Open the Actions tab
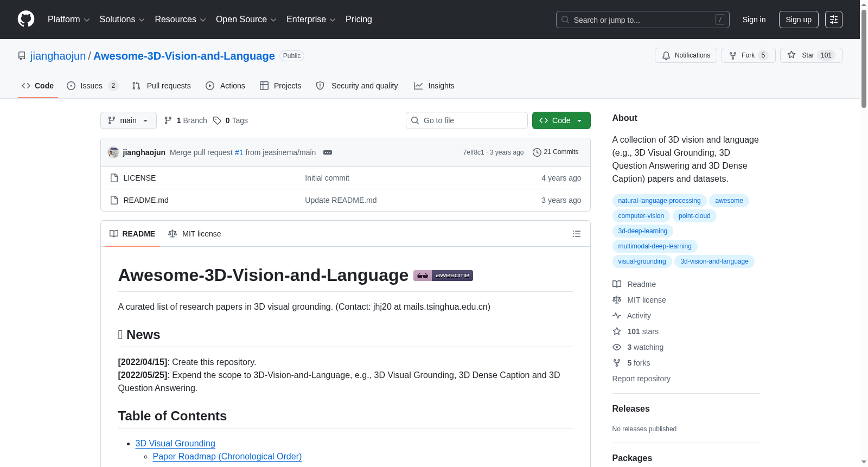 point(226,86)
